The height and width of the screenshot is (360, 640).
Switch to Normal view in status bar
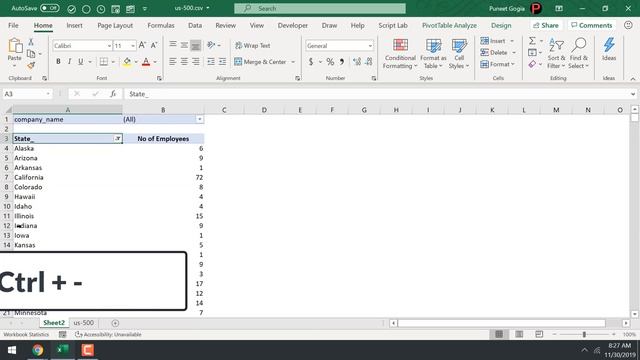coord(499,334)
